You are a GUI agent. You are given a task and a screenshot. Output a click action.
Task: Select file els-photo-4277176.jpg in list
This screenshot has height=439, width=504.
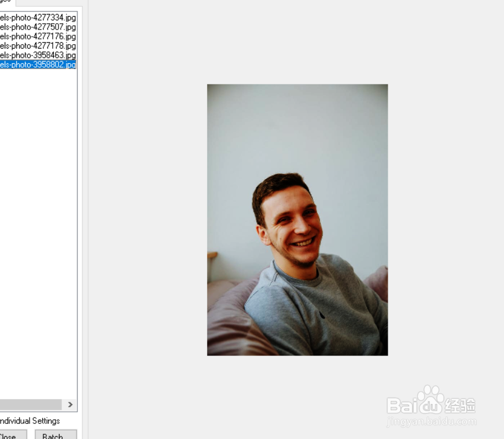coord(38,36)
